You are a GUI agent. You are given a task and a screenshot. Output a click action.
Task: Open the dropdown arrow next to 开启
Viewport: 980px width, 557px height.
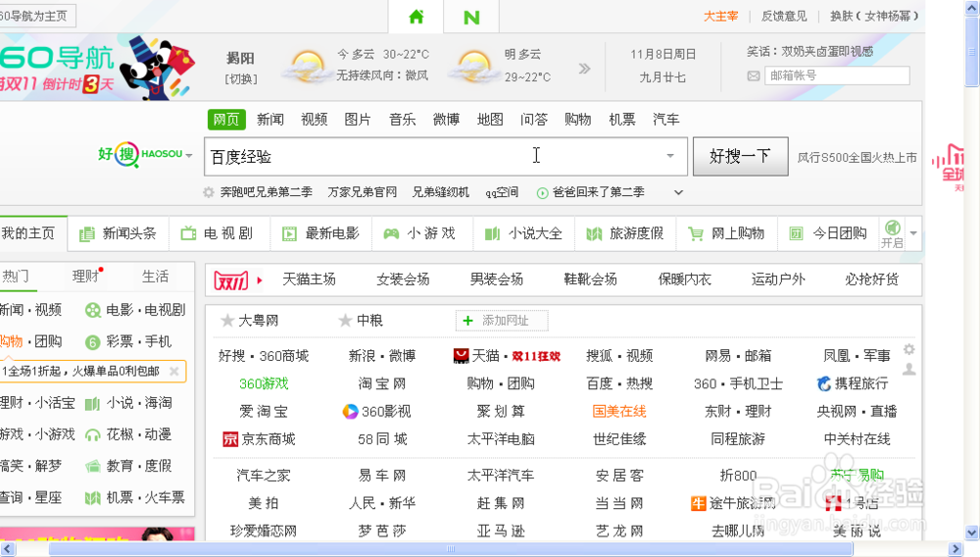click(x=913, y=233)
